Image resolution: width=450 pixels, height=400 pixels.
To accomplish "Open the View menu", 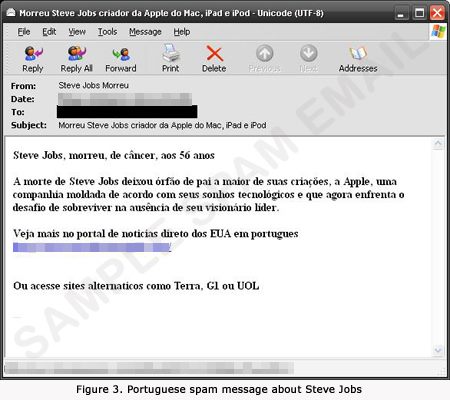I will click(77, 32).
